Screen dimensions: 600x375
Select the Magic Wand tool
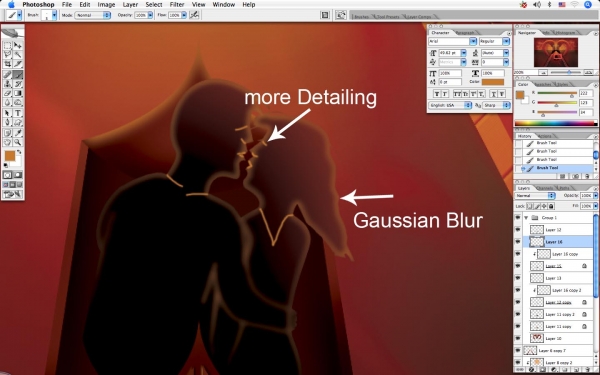click(x=18, y=55)
